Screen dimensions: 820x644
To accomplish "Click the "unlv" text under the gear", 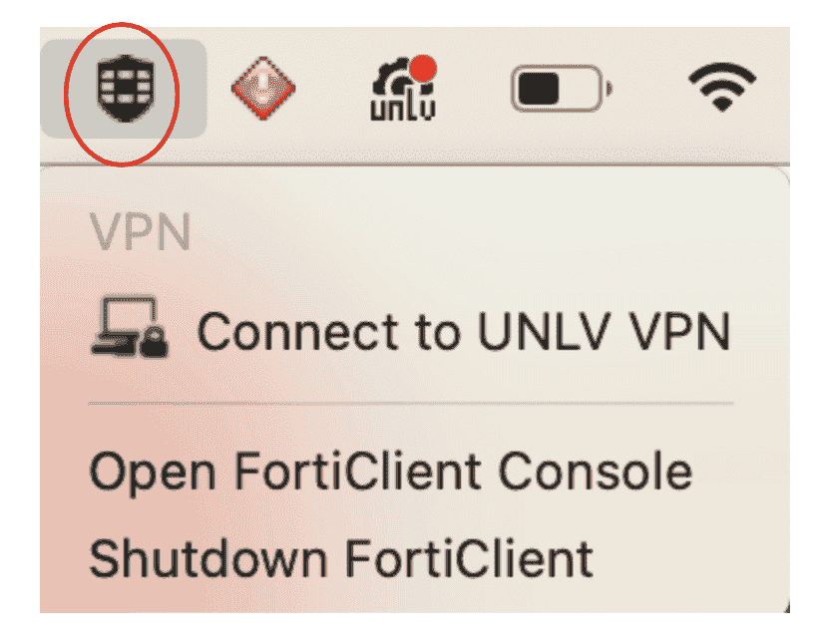I will 402,108.
